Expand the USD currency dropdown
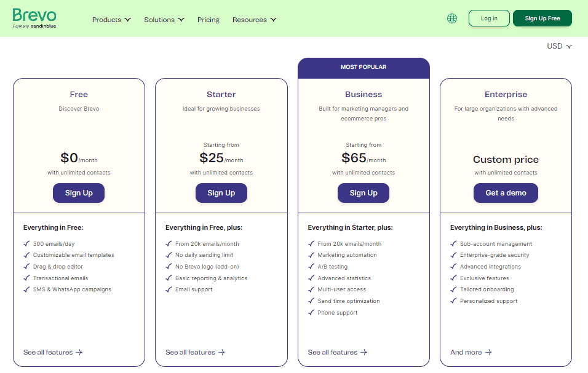Screen dimensions: 588x373 click(x=559, y=45)
